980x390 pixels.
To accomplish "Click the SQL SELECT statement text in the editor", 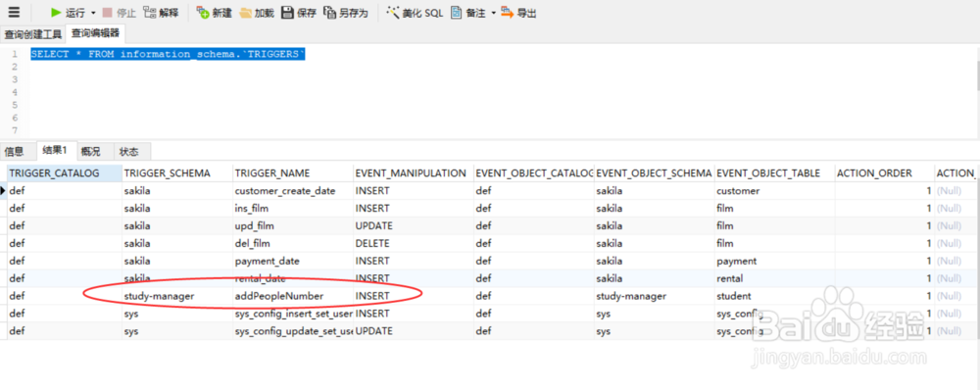I will click(168, 54).
